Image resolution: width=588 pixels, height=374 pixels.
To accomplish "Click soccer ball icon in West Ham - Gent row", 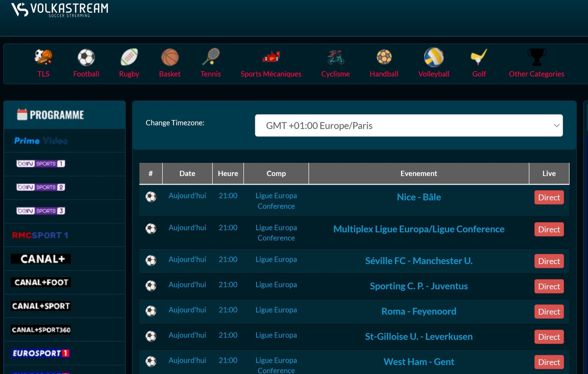I will 151,361.
